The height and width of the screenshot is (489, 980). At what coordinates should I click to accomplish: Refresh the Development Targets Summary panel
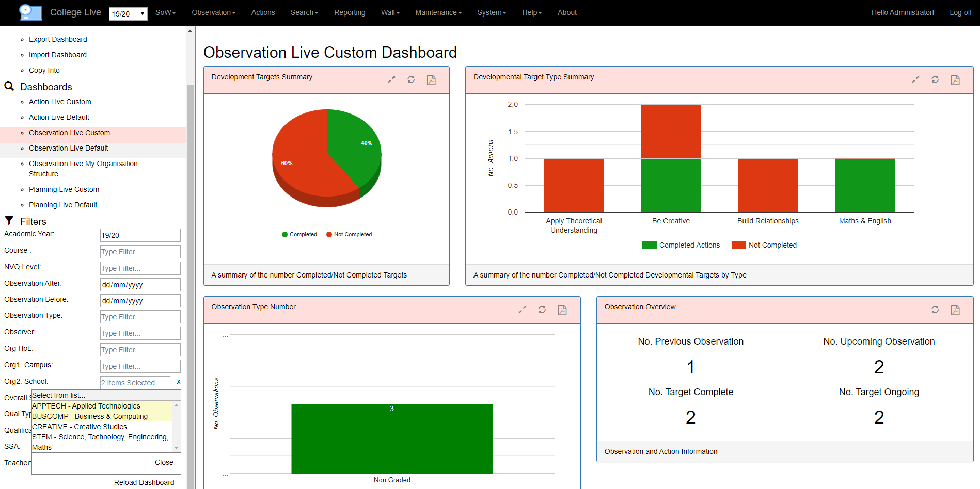click(x=411, y=79)
